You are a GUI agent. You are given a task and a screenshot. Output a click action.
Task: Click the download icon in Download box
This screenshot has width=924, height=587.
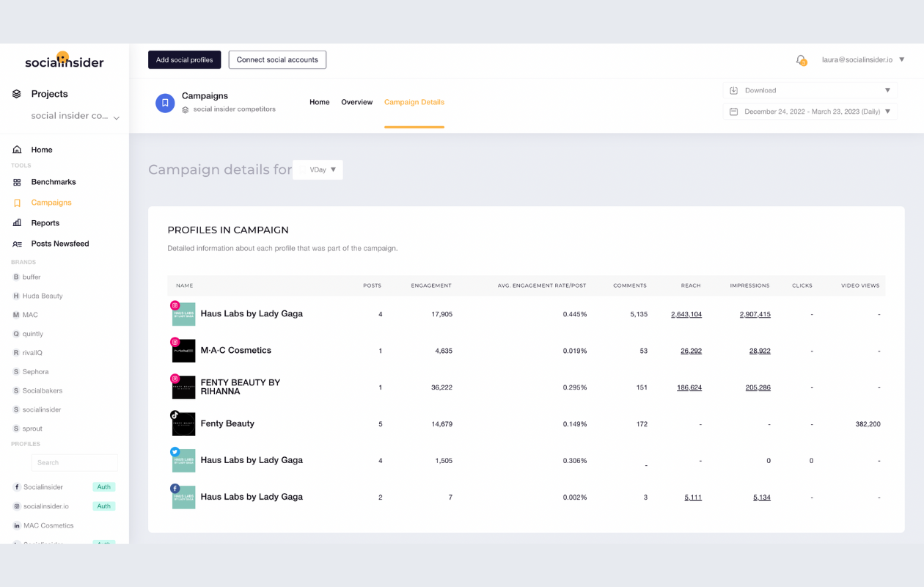click(x=733, y=90)
